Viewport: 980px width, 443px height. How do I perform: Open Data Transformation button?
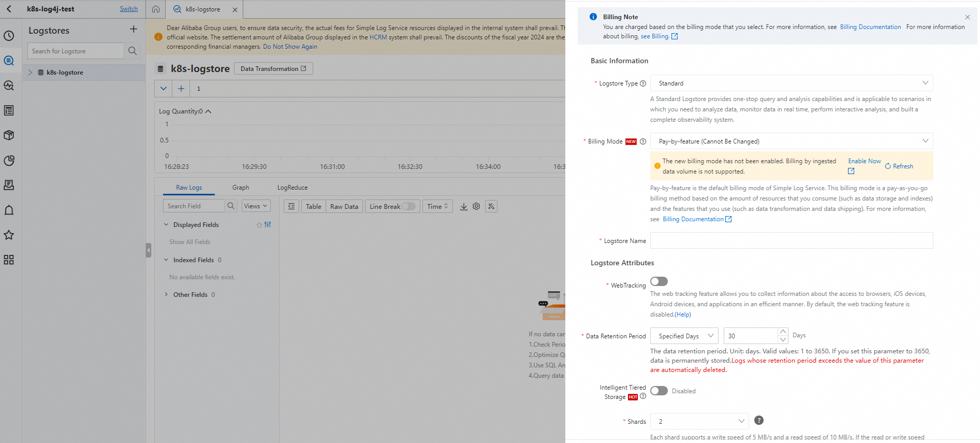pyautogui.click(x=273, y=68)
